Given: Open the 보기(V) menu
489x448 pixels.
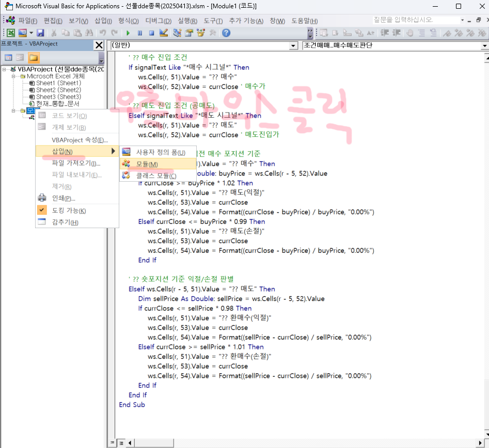Looking at the screenshot, I should (x=78, y=21).
